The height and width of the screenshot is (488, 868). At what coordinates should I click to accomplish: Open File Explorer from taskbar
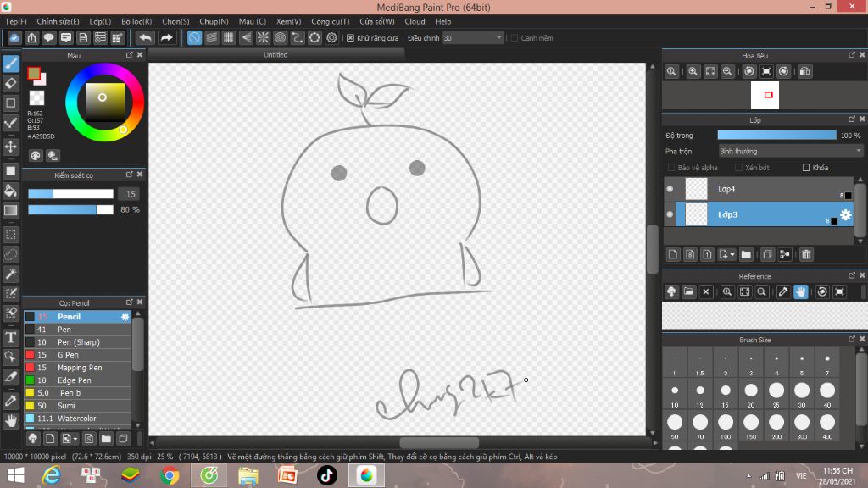248,475
